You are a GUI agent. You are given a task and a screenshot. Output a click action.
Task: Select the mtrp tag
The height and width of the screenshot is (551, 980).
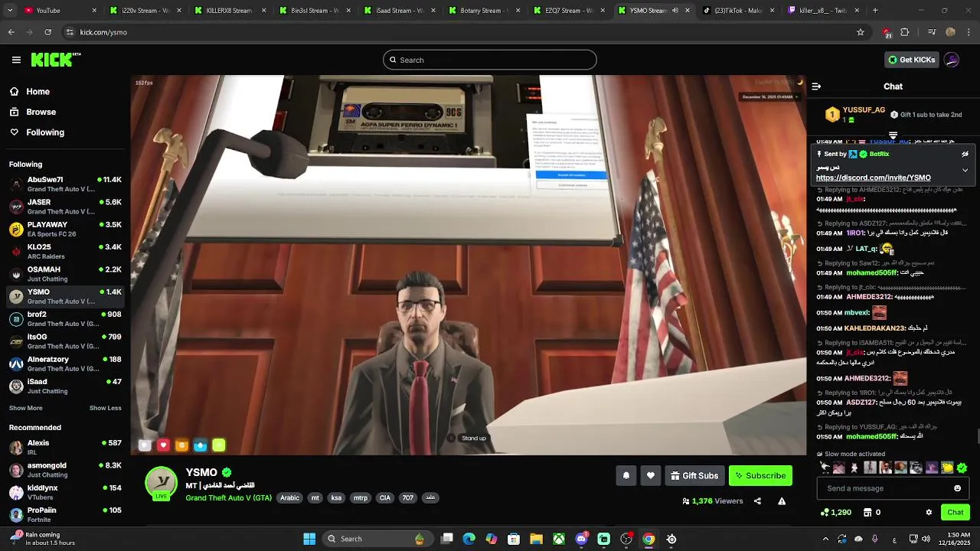[x=360, y=497]
